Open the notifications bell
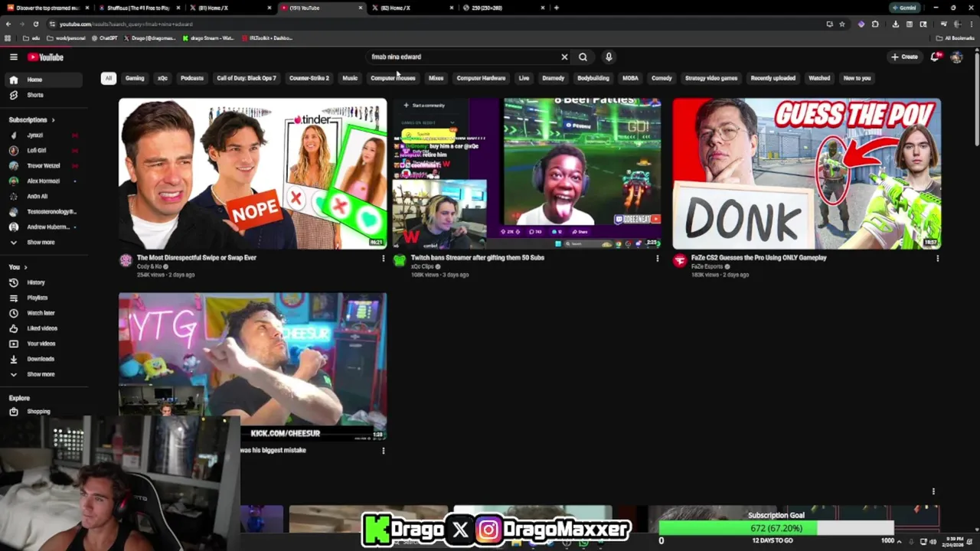 pyautogui.click(x=935, y=57)
